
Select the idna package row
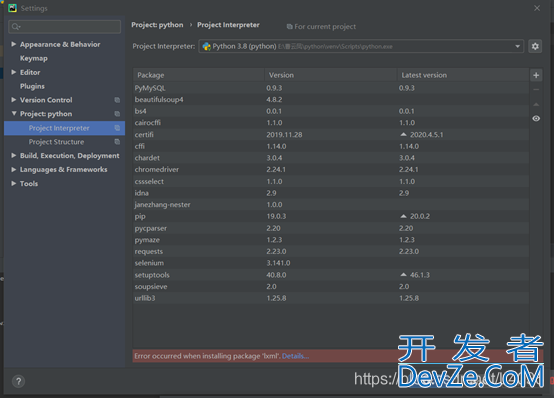(x=331, y=193)
